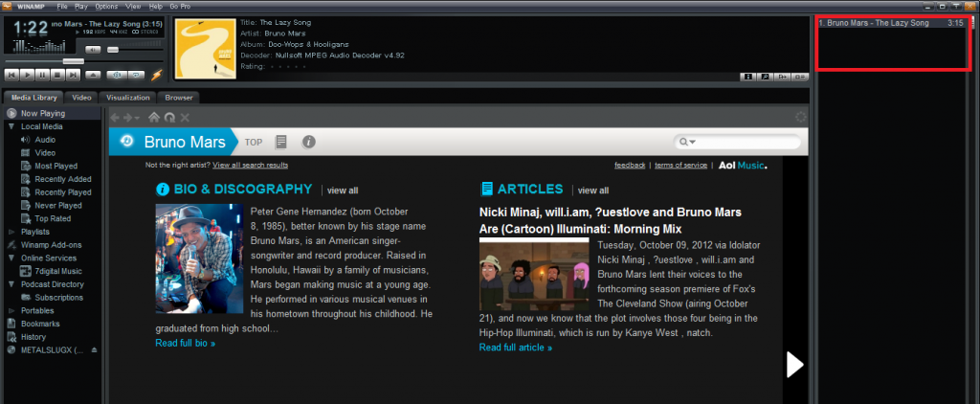
Task: Expand the Portables tree node
Action: 11,311
